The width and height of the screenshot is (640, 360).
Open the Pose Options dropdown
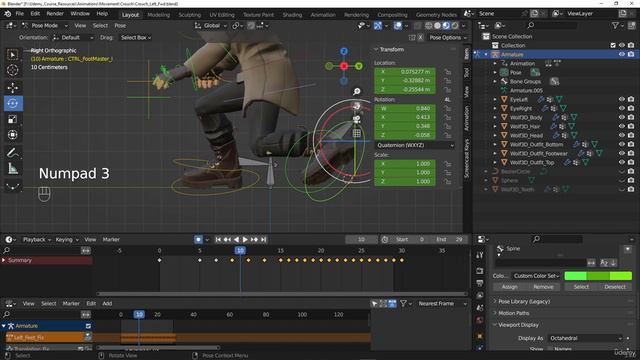coord(448,38)
